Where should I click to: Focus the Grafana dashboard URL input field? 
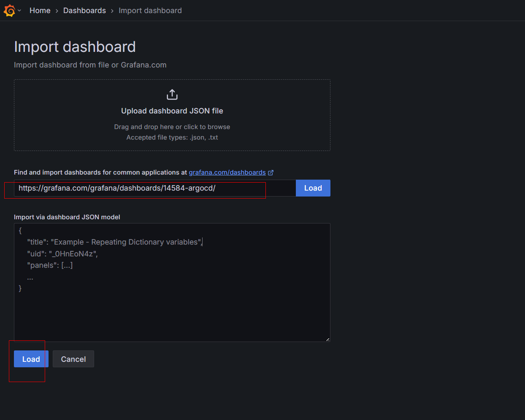coord(155,188)
